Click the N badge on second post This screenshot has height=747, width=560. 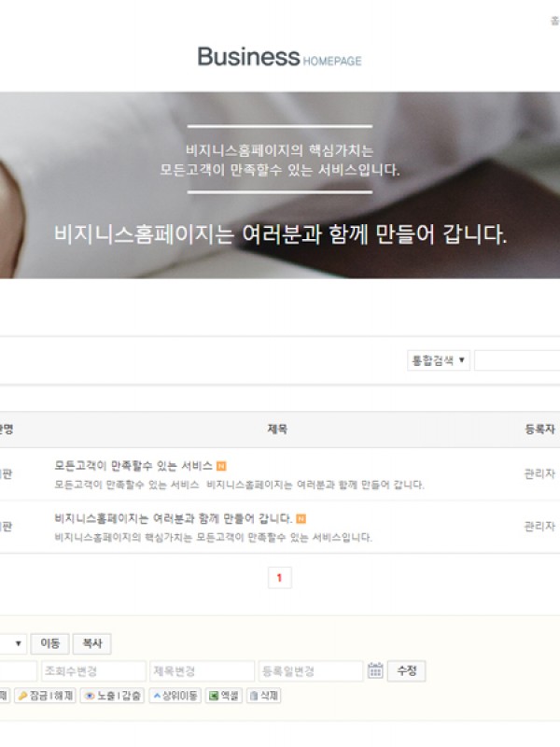[301, 518]
